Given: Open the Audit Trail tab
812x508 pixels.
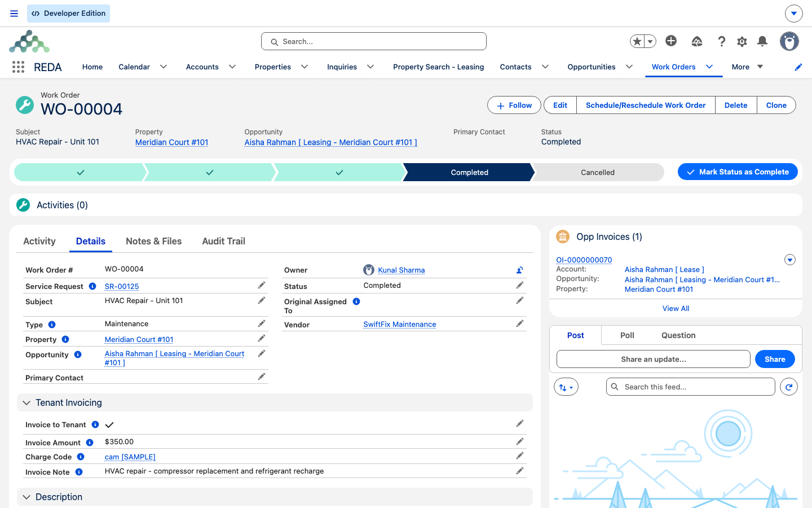Looking at the screenshot, I should [224, 242].
